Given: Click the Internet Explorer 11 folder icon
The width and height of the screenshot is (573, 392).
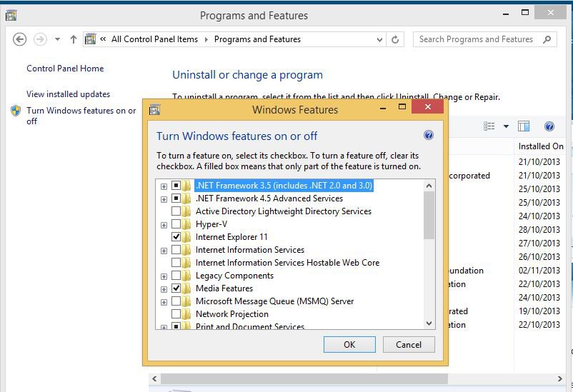Looking at the screenshot, I should point(186,237).
